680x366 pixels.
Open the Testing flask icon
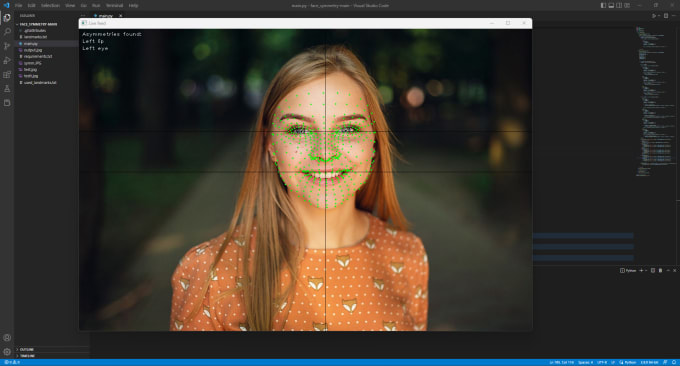click(7, 89)
